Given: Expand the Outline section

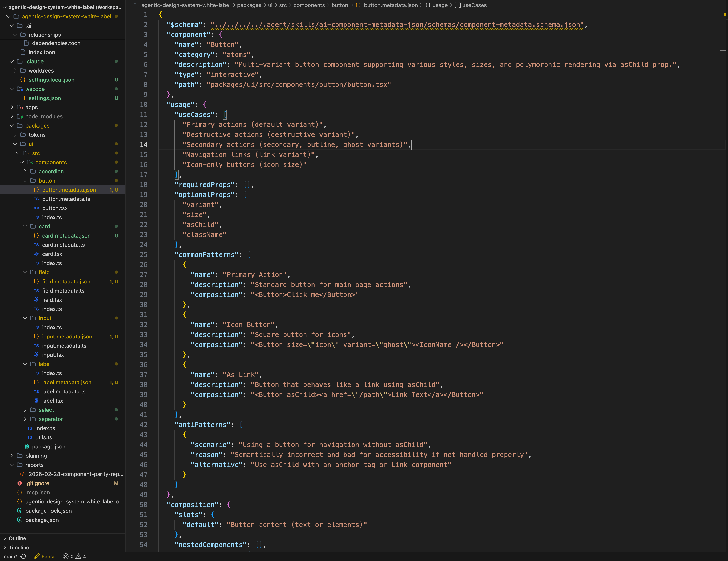Looking at the screenshot, I should tap(17, 538).
